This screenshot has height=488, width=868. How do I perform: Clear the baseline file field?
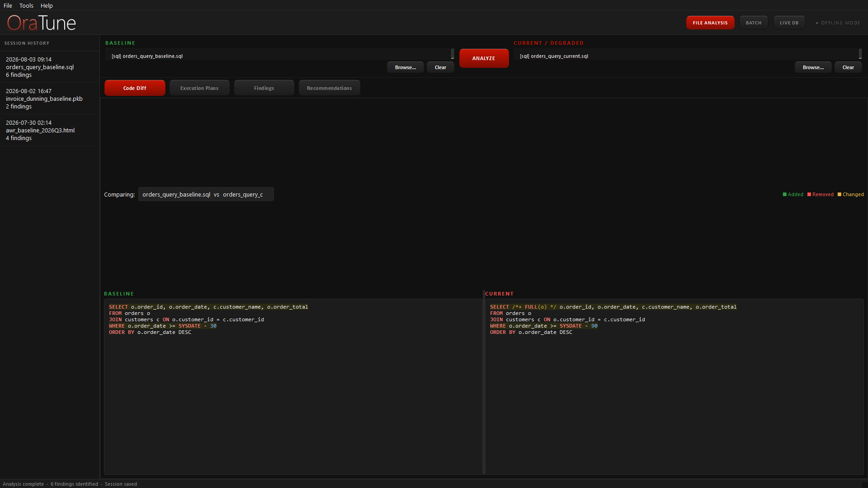click(x=440, y=67)
